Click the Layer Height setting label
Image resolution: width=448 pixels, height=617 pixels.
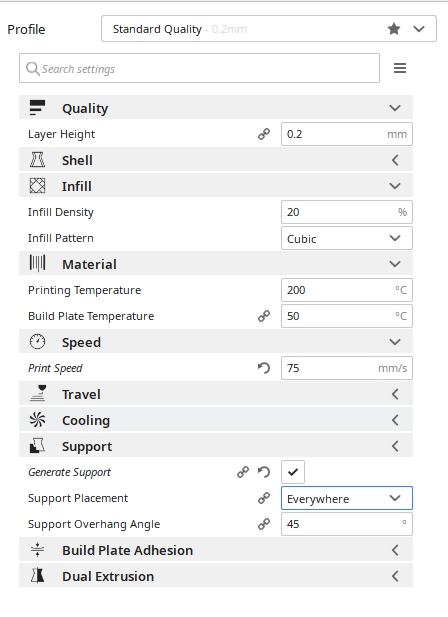pyautogui.click(x=61, y=134)
